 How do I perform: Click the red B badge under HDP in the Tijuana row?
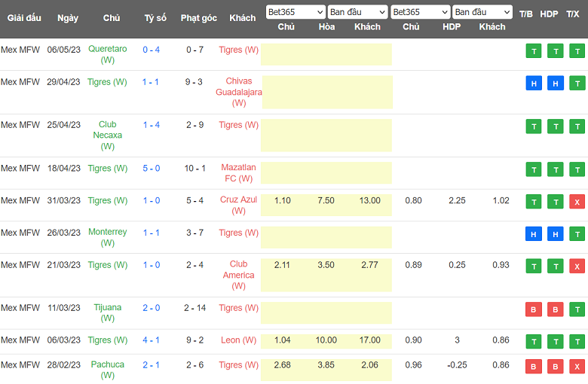tap(555, 309)
